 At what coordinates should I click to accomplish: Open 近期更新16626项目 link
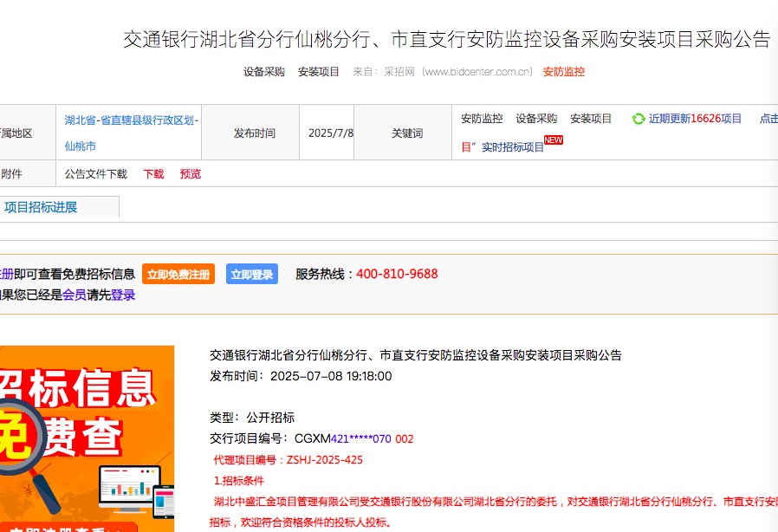695,119
